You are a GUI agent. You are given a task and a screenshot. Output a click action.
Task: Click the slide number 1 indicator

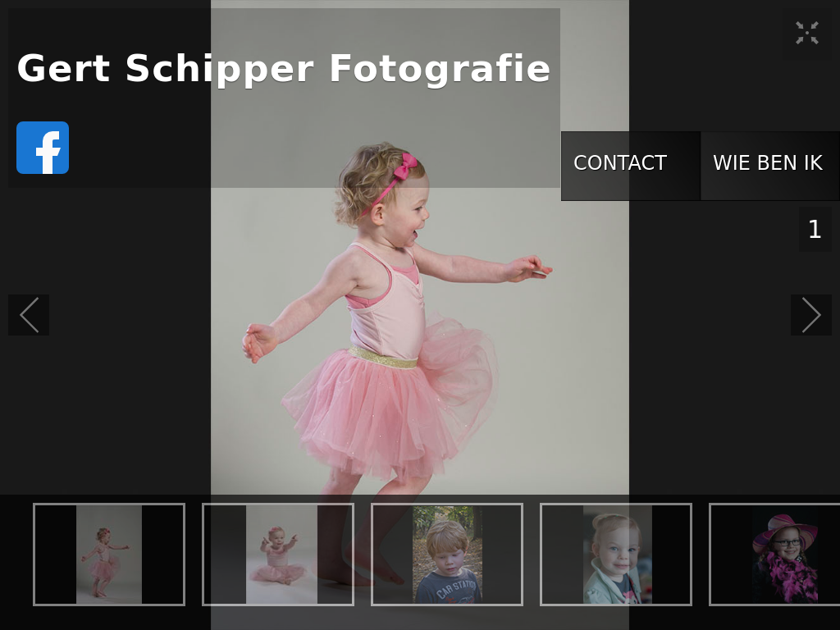(815, 230)
